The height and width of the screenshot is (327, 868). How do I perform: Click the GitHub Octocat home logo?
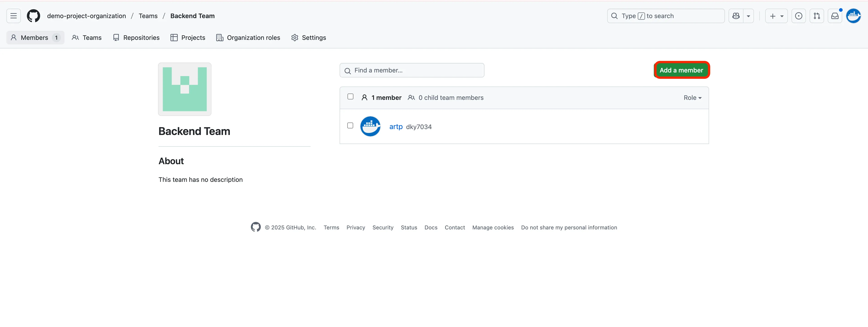click(33, 16)
